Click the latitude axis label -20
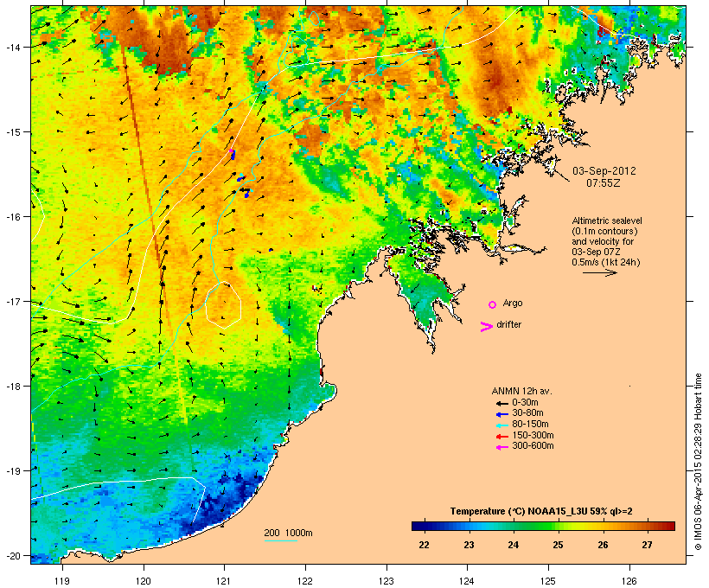This screenshot has width=709, height=588. [x=13, y=556]
